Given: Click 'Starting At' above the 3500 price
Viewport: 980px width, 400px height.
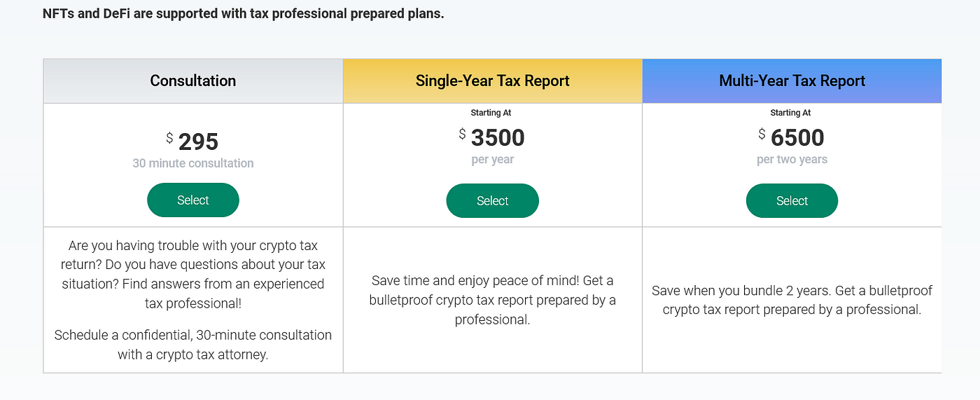Looking at the screenshot, I should tap(492, 113).
